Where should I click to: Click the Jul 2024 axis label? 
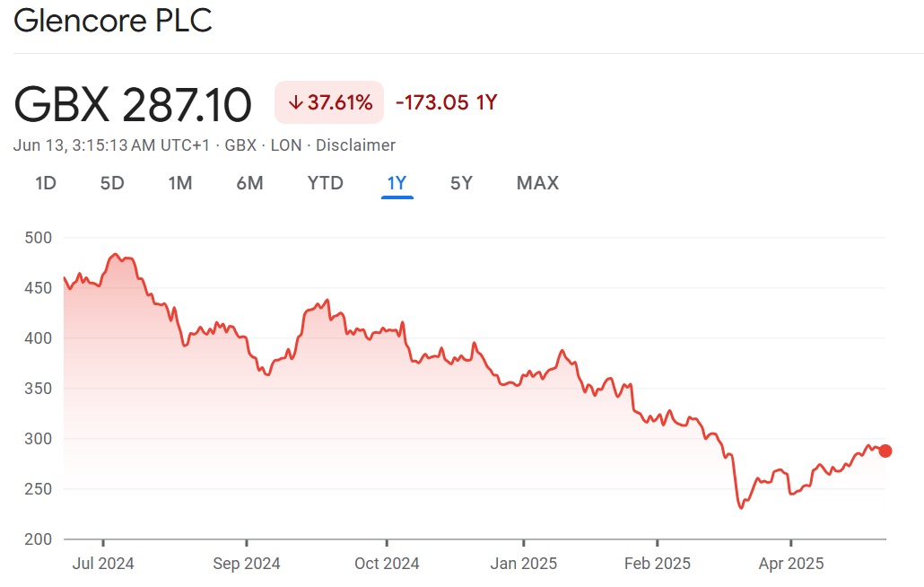click(103, 564)
